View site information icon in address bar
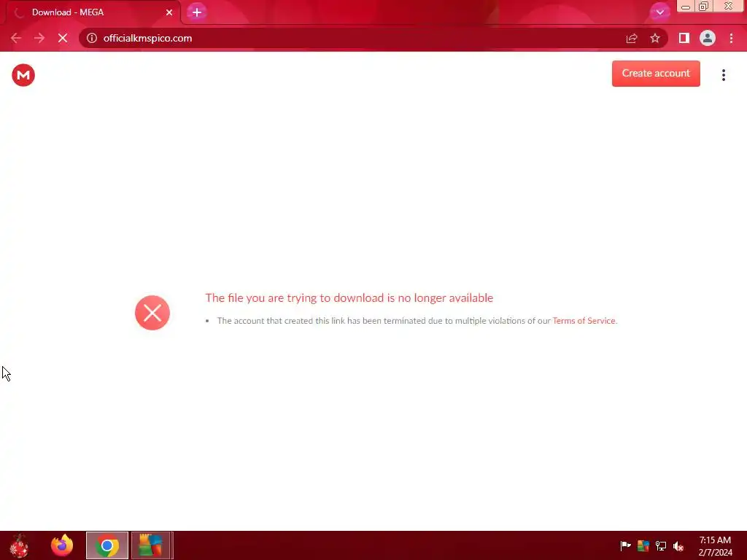The image size is (747, 560). point(92,38)
